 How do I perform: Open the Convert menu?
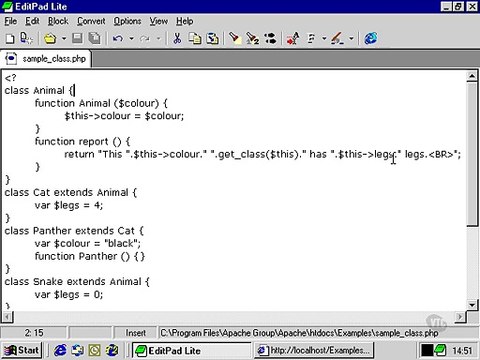click(91, 21)
